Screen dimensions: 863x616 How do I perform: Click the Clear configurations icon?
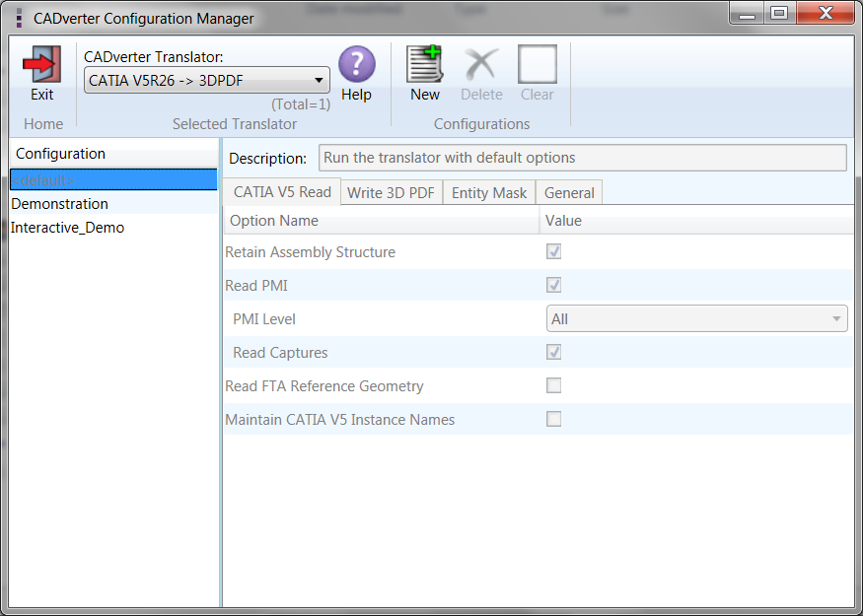click(x=538, y=64)
